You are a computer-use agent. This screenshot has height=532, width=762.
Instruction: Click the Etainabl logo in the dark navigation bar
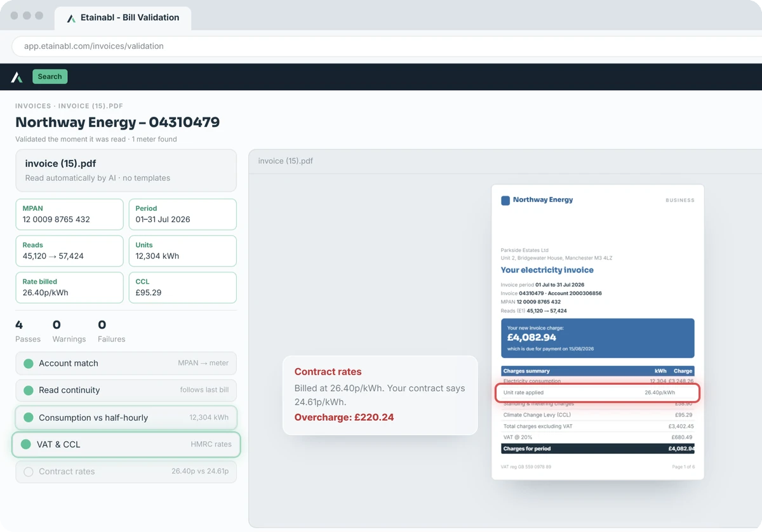pyautogui.click(x=17, y=77)
